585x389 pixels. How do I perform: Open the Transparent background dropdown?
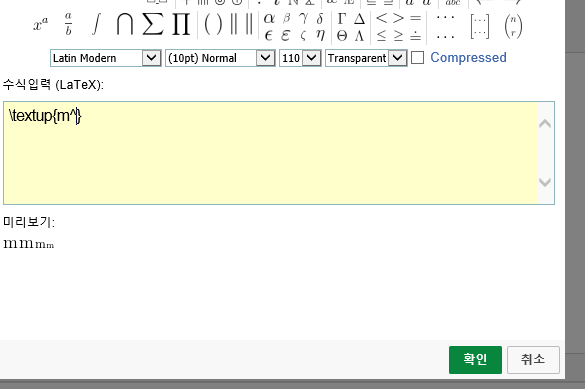(366, 58)
